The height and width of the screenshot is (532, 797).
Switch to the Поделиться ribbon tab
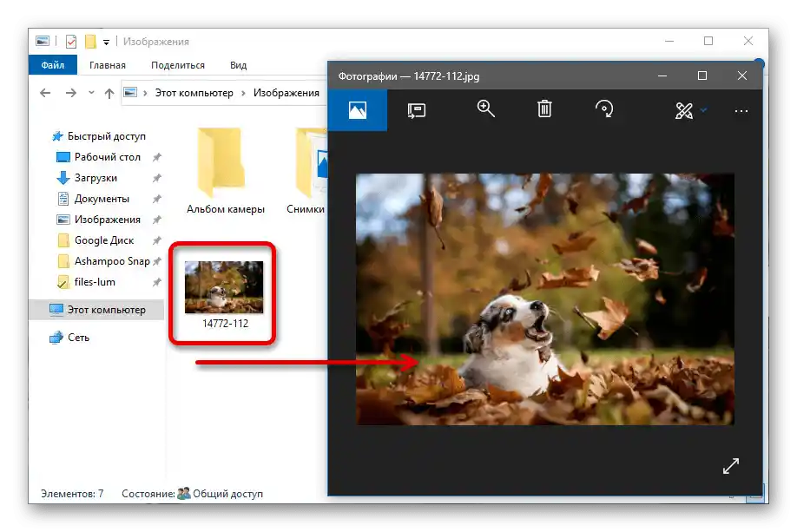point(177,65)
